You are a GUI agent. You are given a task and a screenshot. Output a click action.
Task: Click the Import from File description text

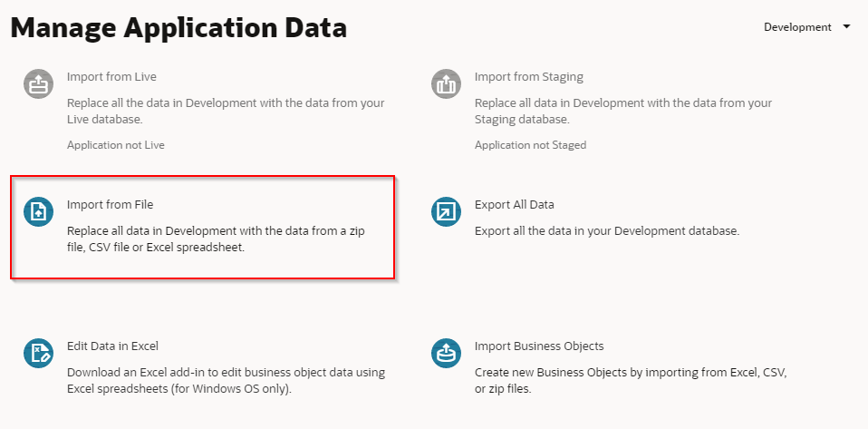216,239
